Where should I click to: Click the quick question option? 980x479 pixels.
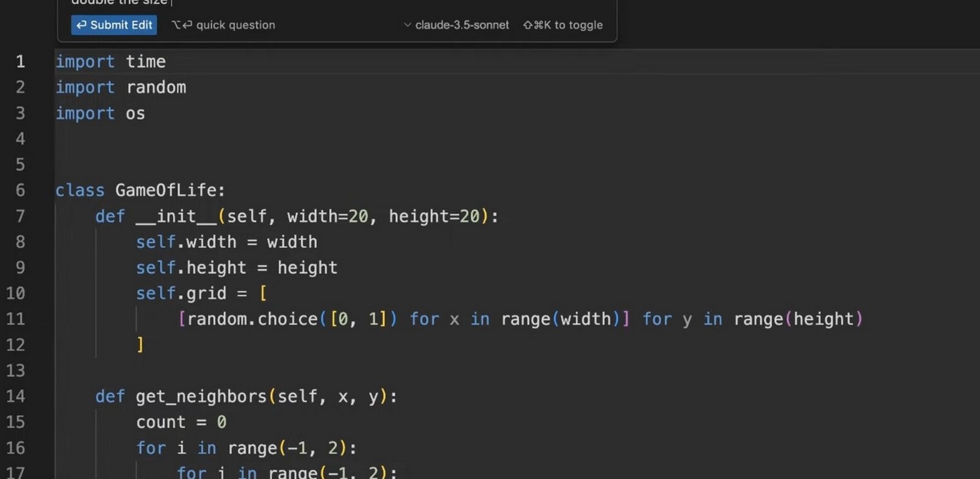224,25
